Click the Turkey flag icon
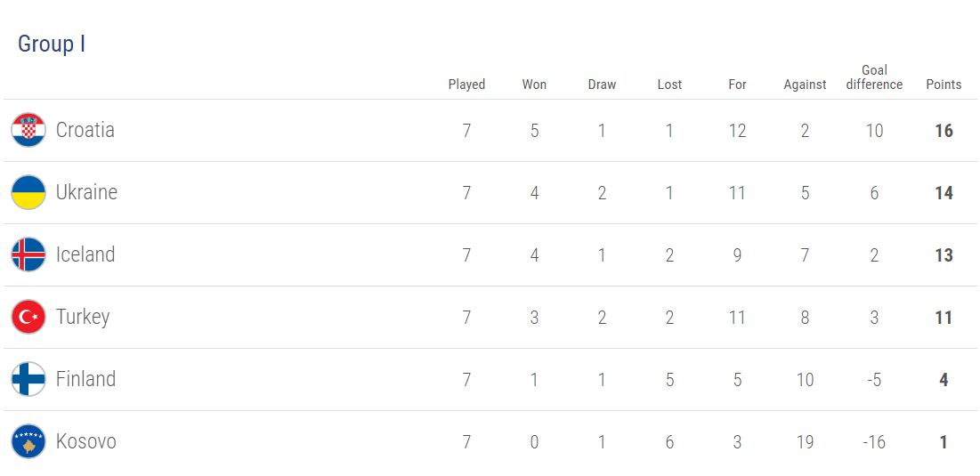 click(28, 317)
